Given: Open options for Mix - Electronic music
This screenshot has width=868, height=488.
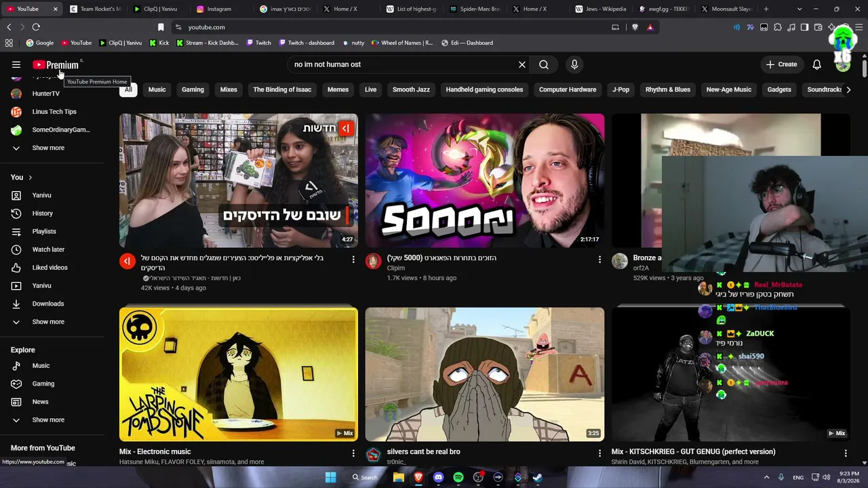Looking at the screenshot, I should (x=353, y=453).
